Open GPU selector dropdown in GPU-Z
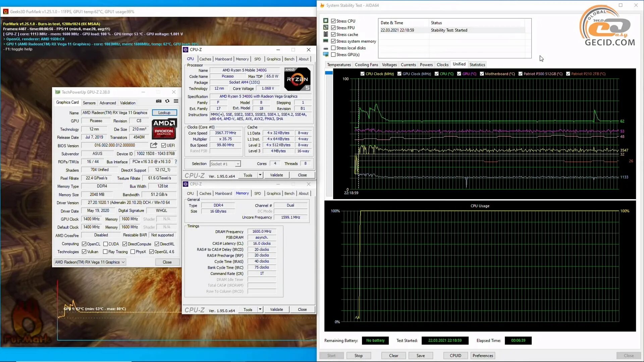 [90, 262]
